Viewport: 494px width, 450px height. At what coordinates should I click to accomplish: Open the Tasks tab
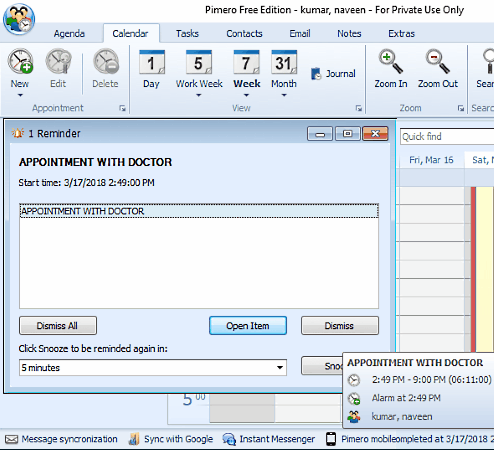pos(187,34)
